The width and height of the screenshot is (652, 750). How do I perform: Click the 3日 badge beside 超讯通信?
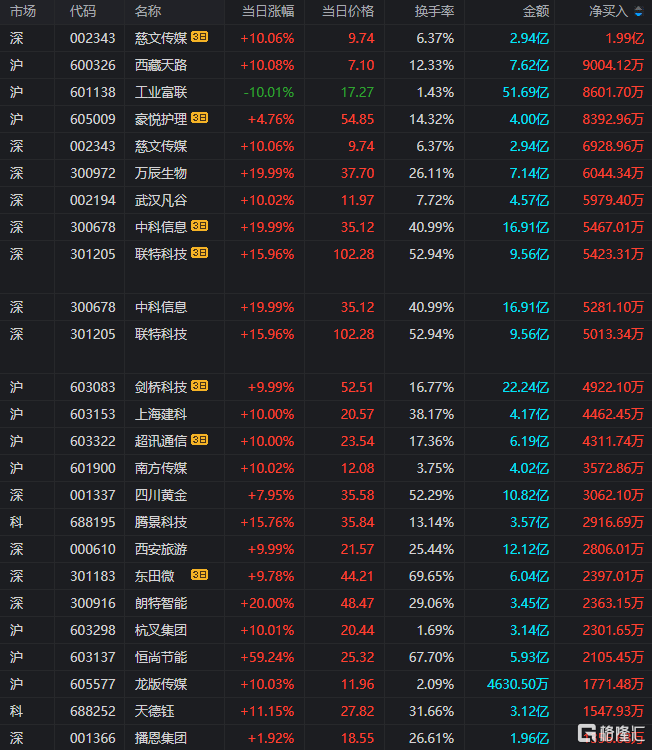click(x=199, y=440)
